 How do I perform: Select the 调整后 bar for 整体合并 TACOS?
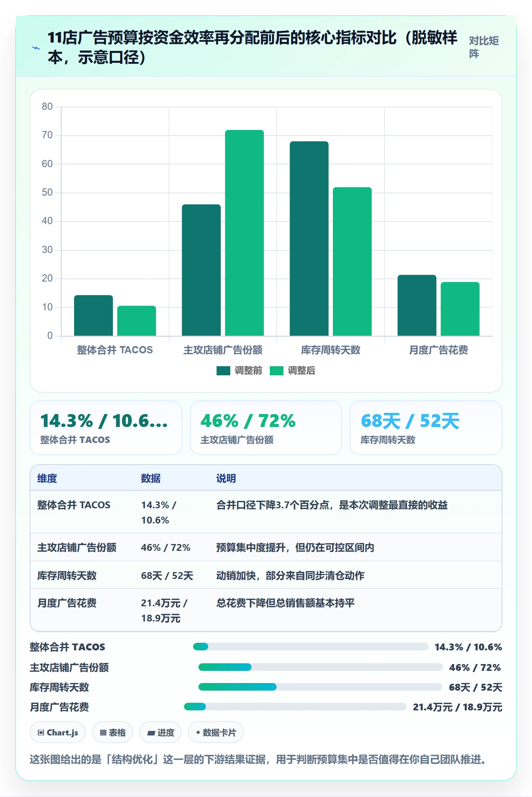point(136,321)
